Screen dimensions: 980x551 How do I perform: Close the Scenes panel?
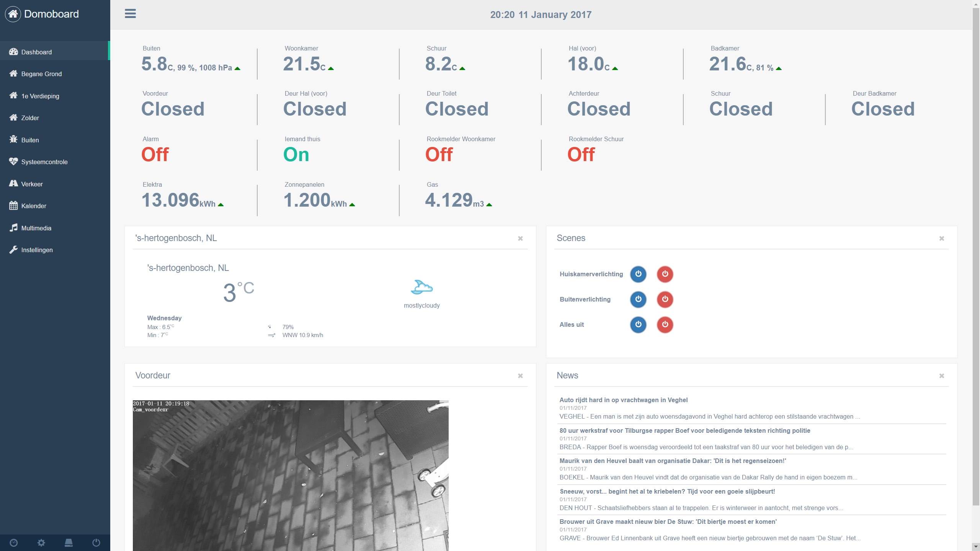(942, 238)
